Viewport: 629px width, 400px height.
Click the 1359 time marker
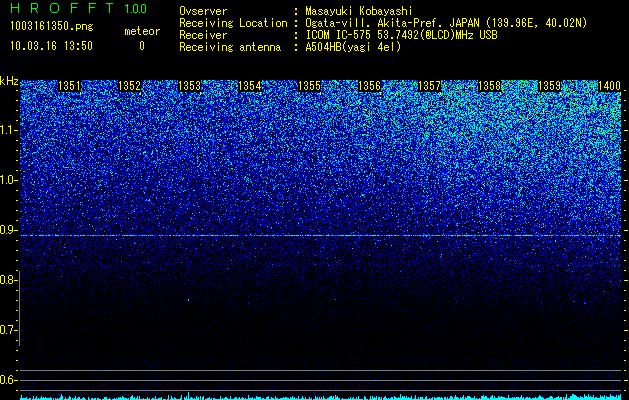tap(549, 86)
